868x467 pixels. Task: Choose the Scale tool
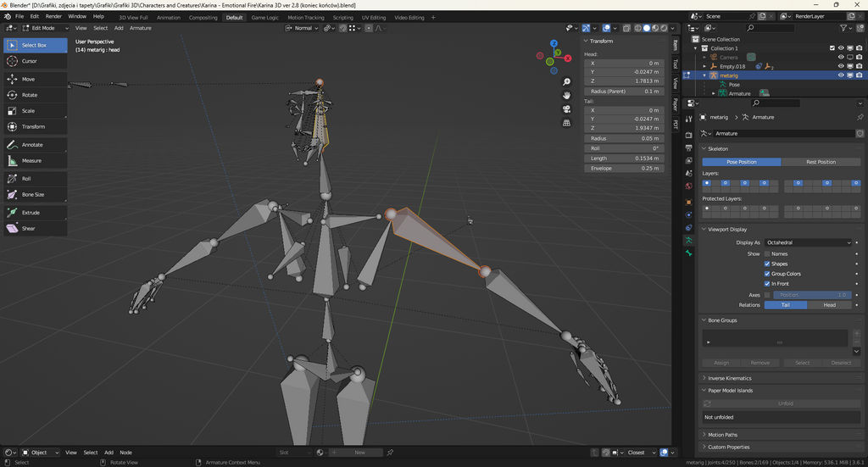click(28, 111)
